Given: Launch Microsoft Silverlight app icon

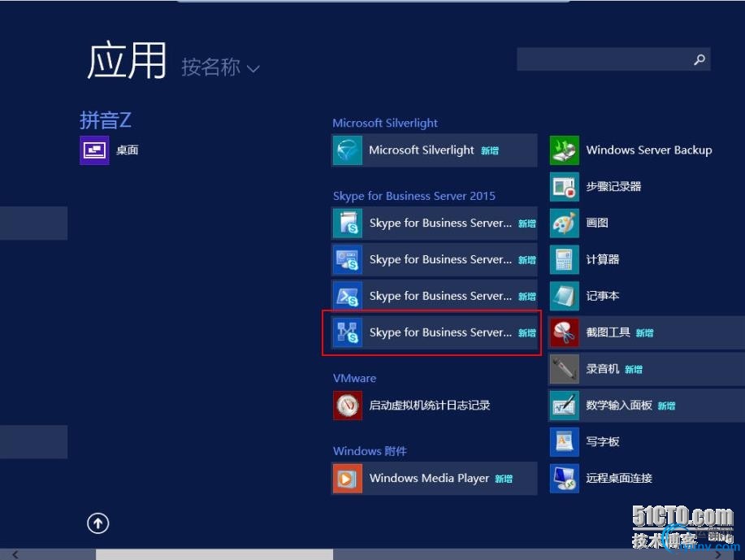Looking at the screenshot, I should [348, 150].
